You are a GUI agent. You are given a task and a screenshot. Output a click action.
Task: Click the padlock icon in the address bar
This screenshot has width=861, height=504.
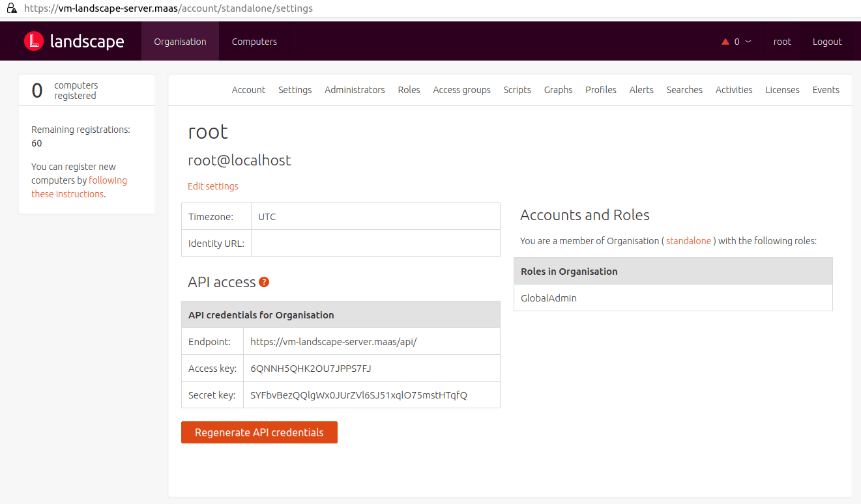[12, 8]
